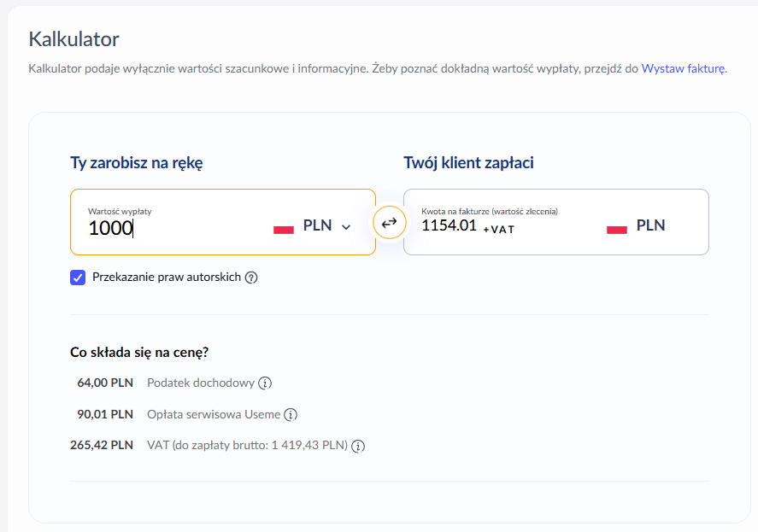Open the Wystaw fakturę link

point(684,68)
